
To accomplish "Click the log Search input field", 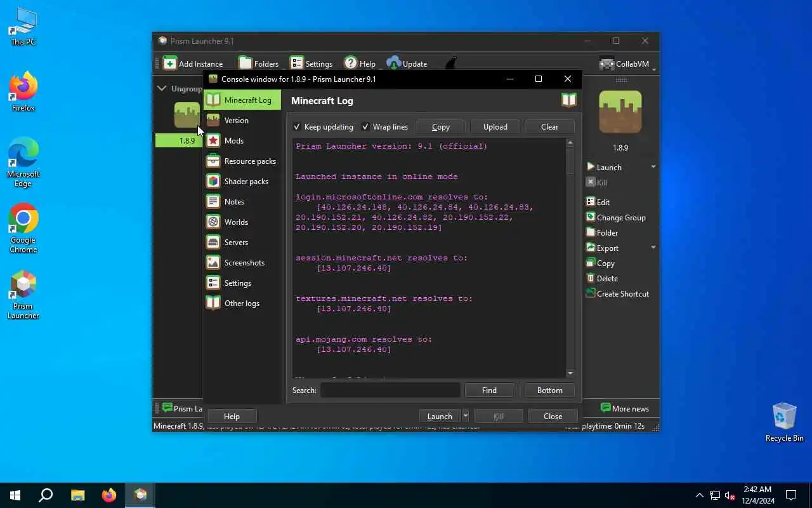I will point(390,390).
